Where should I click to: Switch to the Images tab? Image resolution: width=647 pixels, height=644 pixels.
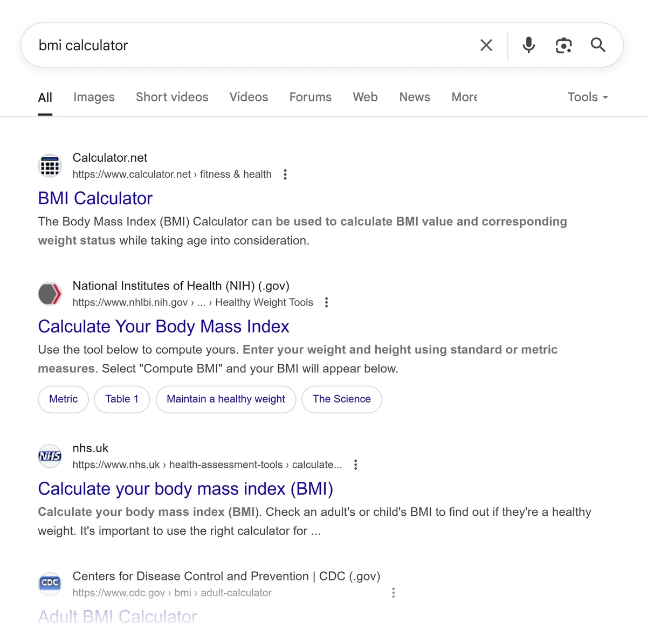[x=94, y=97]
